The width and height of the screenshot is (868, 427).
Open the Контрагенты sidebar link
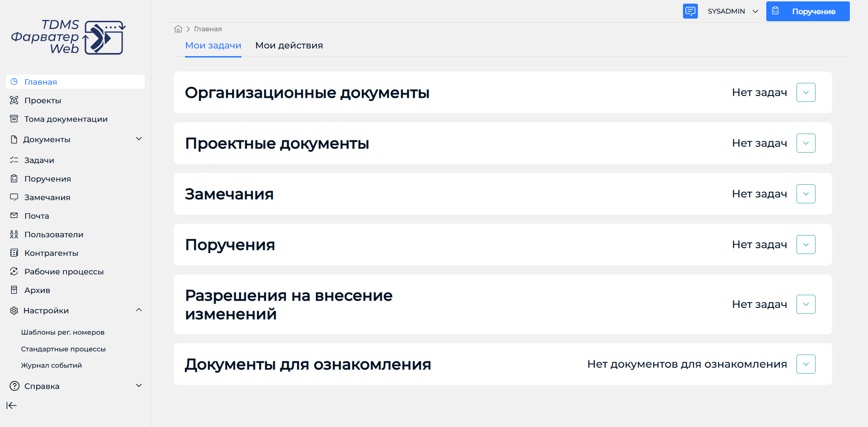(x=51, y=253)
